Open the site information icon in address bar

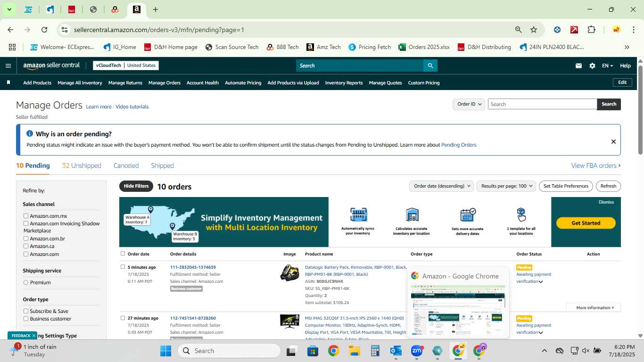pos(65,30)
